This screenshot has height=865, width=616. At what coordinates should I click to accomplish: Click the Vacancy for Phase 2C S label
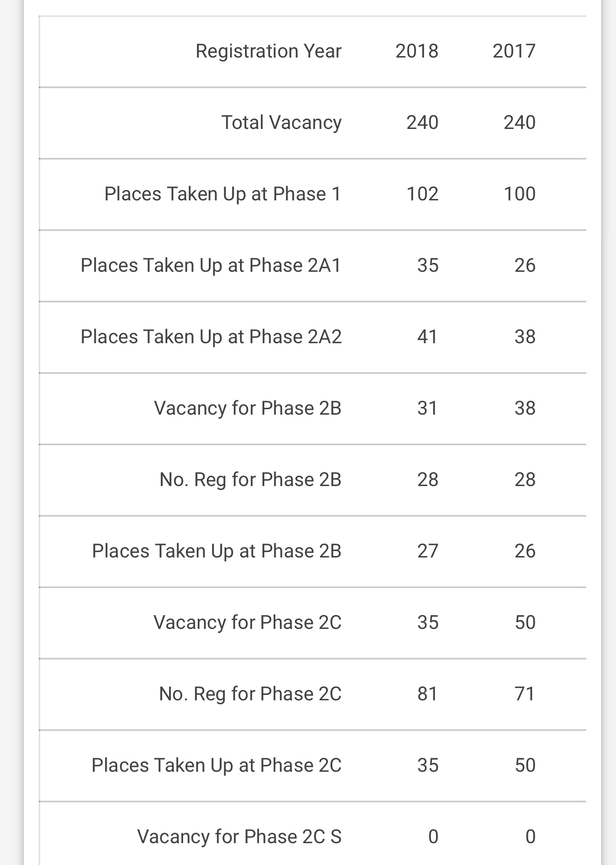239,837
